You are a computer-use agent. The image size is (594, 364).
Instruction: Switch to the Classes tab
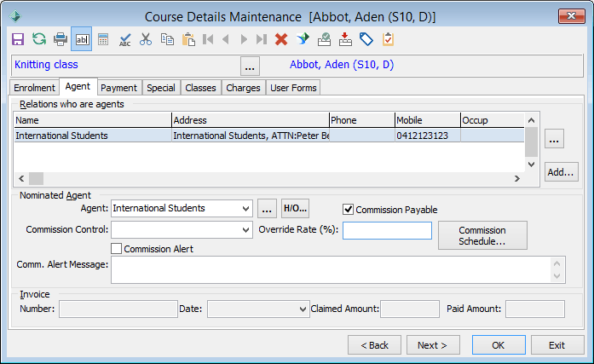[x=201, y=88]
